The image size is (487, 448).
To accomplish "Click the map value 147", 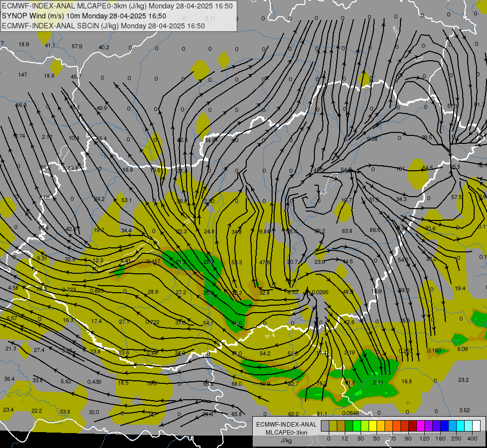I will pos(23,75).
